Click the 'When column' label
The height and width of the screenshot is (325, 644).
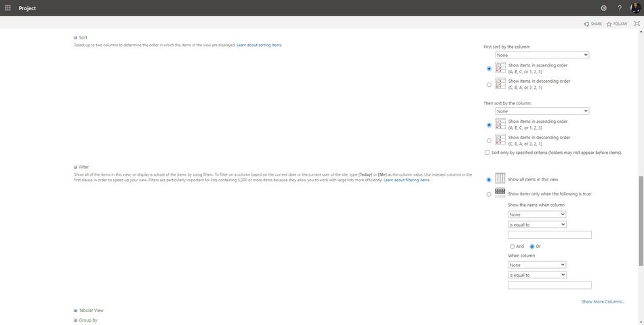(521, 256)
